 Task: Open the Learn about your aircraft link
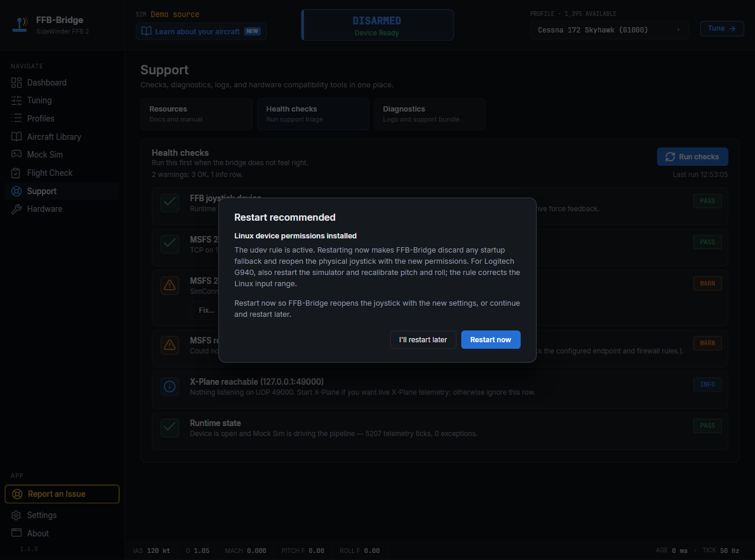pos(201,31)
